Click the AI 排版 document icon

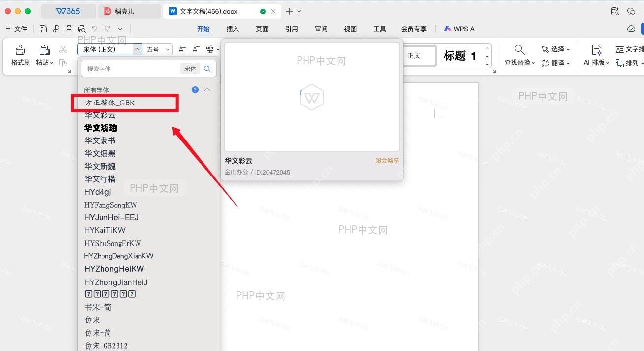597,50
